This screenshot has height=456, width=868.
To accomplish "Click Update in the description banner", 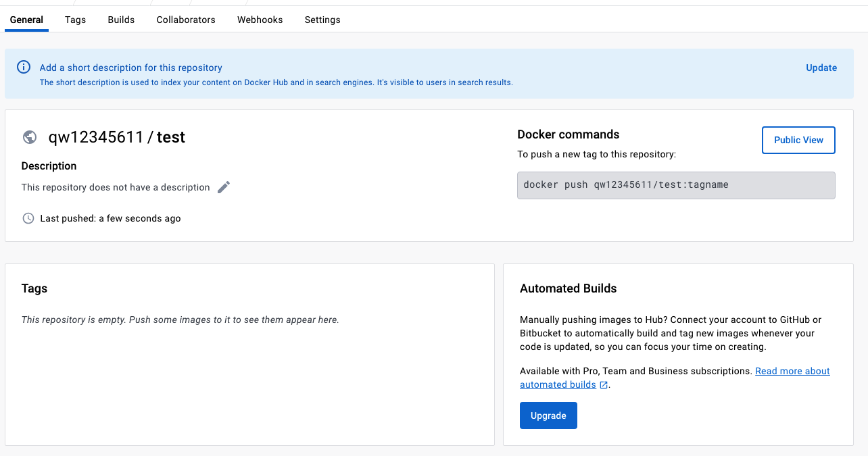I will coord(821,68).
